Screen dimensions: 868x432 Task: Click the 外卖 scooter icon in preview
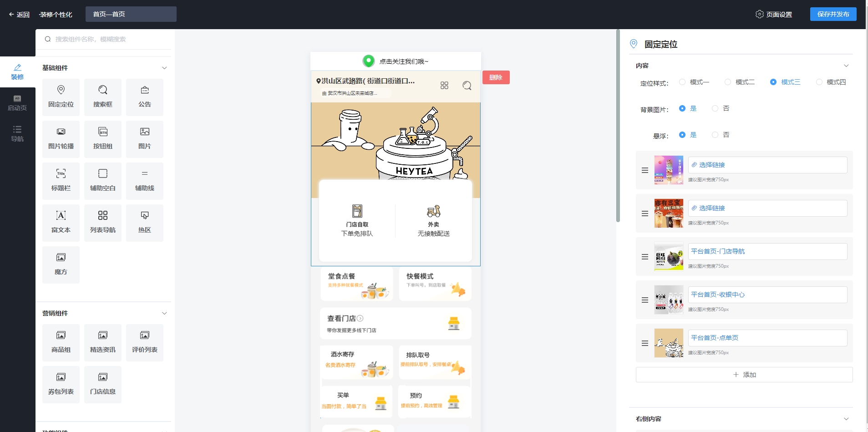[x=434, y=211]
